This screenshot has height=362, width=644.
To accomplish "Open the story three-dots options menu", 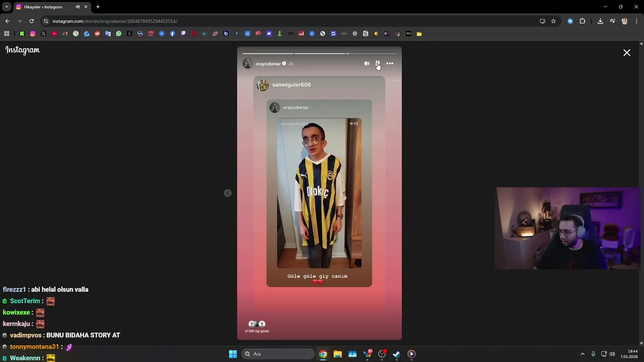I will (389, 63).
